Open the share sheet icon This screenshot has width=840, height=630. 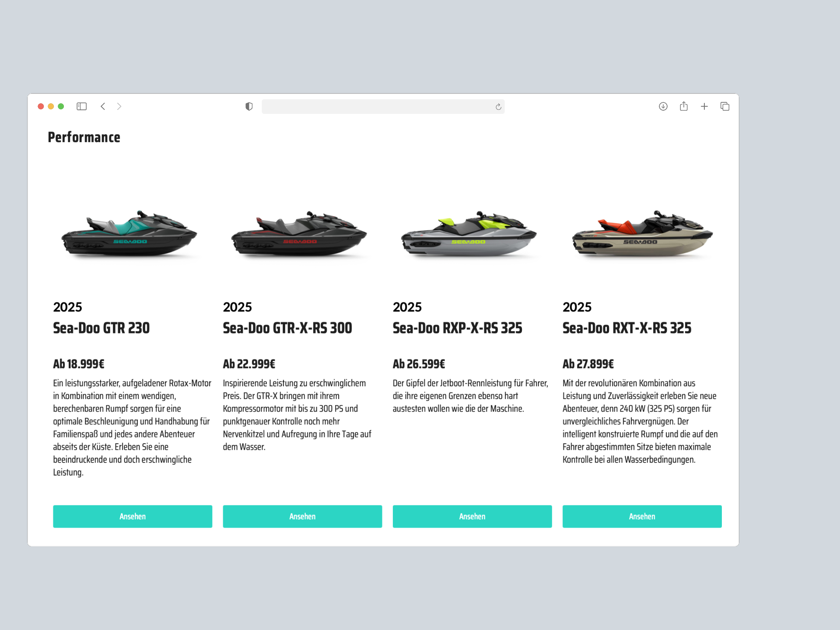pyautogui.click(x=684, y=106)
